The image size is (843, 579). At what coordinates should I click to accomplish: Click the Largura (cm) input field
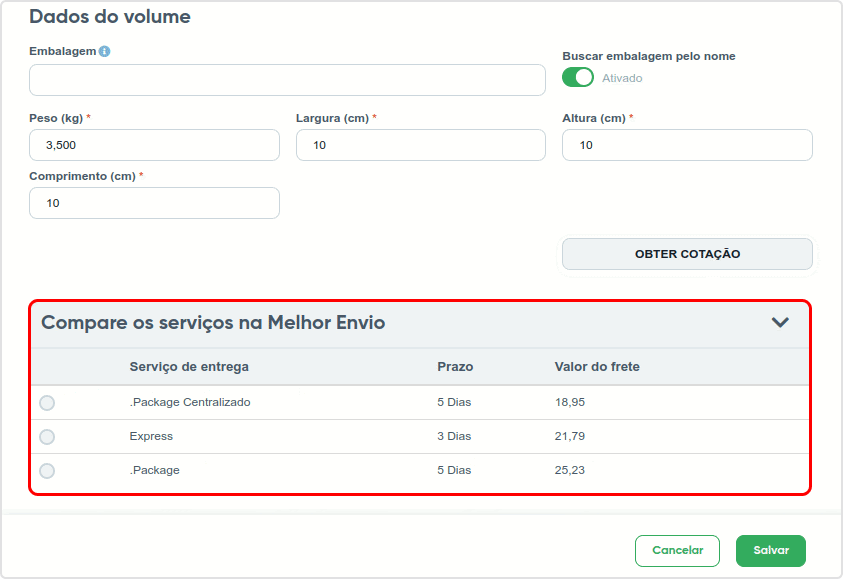pos(421,145)
